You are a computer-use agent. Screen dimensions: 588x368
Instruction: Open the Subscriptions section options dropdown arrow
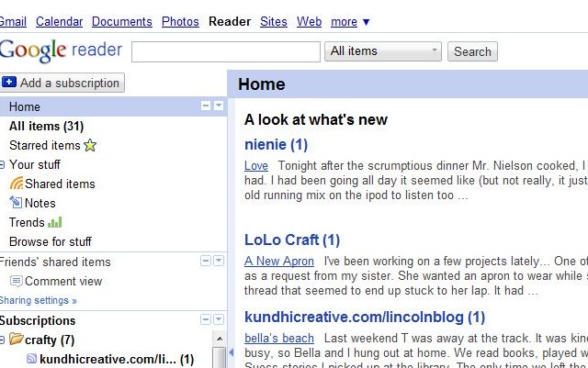point(219,319)
